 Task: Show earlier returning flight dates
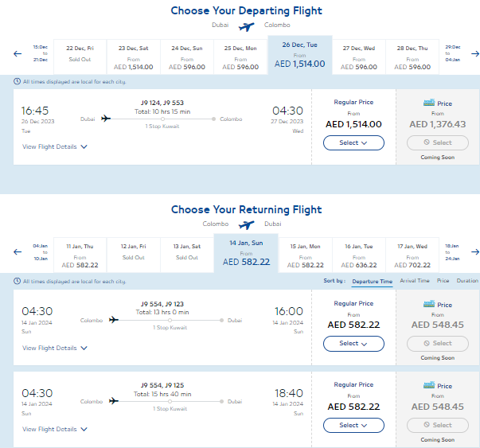tap(18, 252)
